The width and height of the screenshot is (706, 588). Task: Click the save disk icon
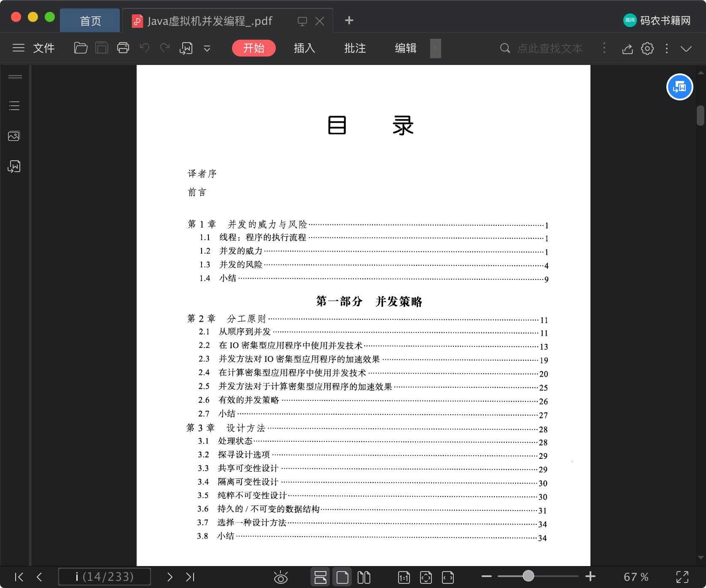pyautogui.click(x=102, y=48)
